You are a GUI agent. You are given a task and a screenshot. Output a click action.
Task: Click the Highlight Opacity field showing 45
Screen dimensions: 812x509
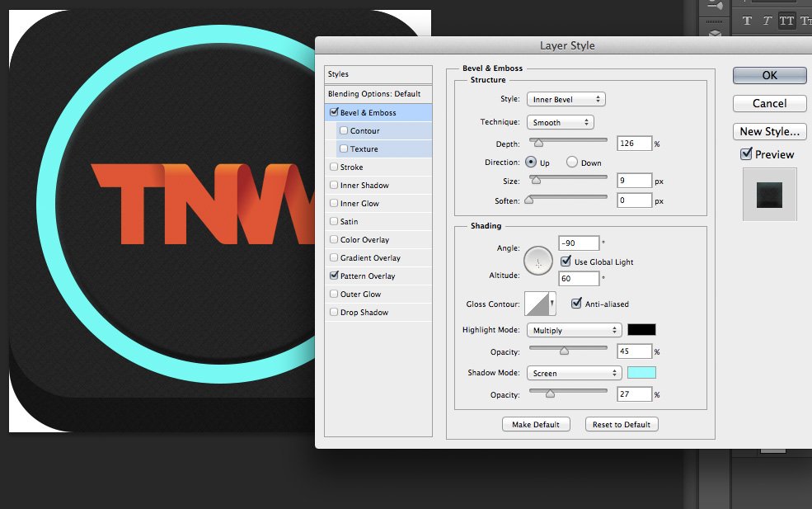pos(635,351)
